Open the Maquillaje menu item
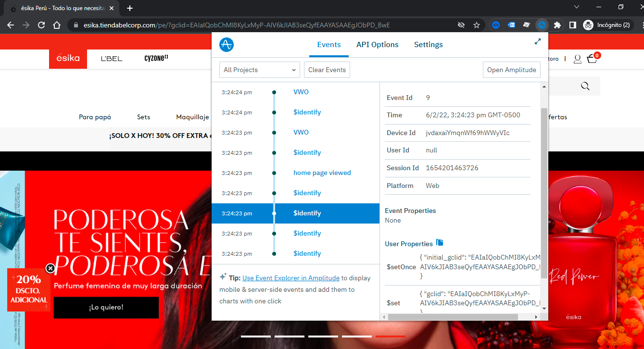The image size is (644, 349). point(192,117)
